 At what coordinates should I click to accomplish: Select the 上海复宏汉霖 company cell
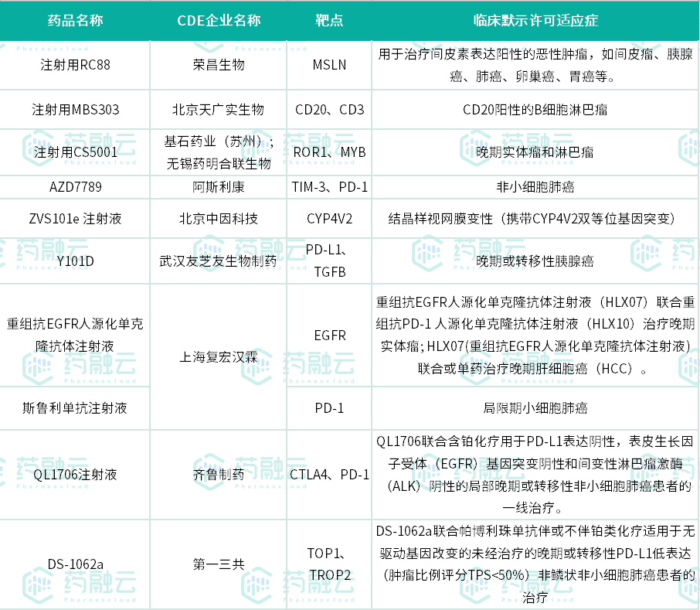point(219,357)
